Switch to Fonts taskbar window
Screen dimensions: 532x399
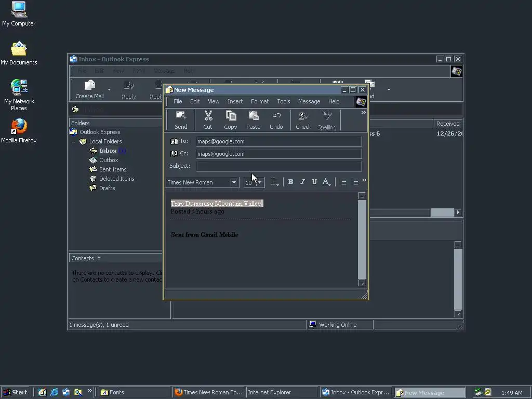pos(134,392)
